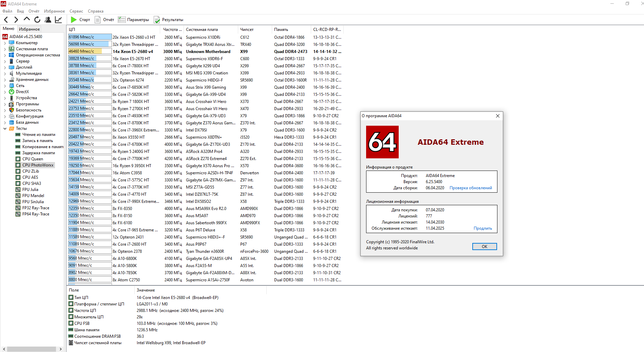Expand the Системная плата tree node

pos(5,49)
